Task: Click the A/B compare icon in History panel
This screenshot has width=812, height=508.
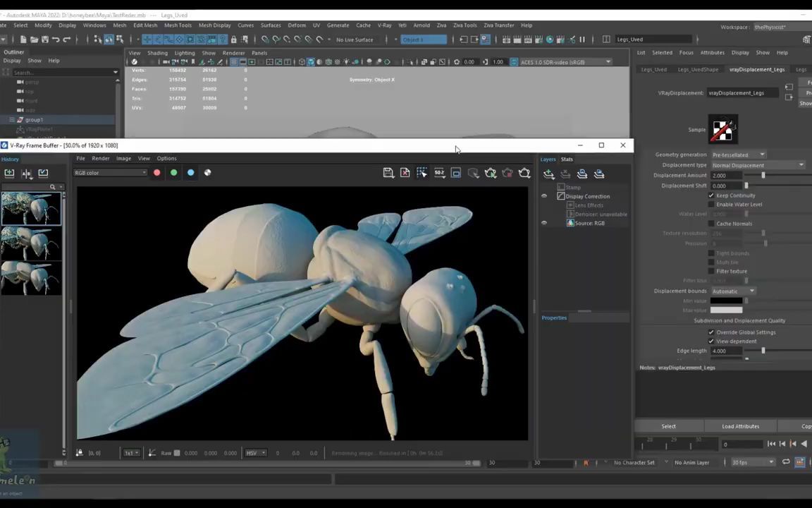Action: tap(27, 173)
